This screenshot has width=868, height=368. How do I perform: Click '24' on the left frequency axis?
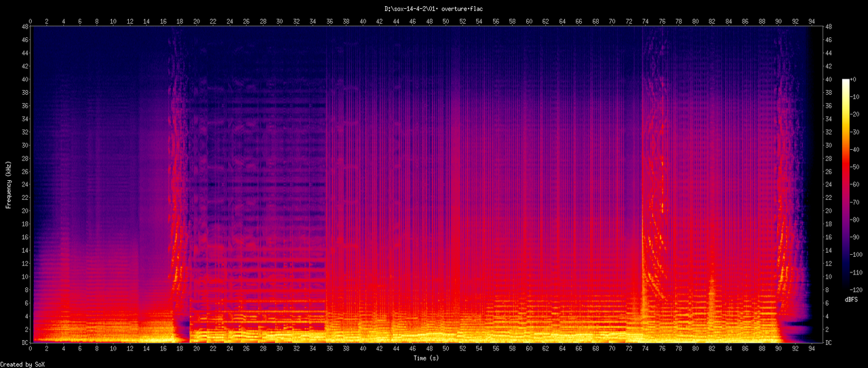point(25,185)
